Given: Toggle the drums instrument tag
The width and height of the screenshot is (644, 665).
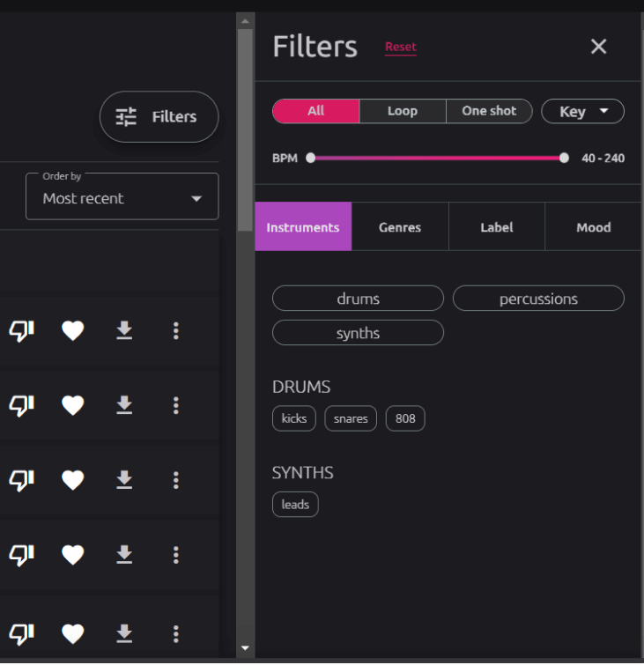Looking at the screenshot, I should click(x=358, y=299).
